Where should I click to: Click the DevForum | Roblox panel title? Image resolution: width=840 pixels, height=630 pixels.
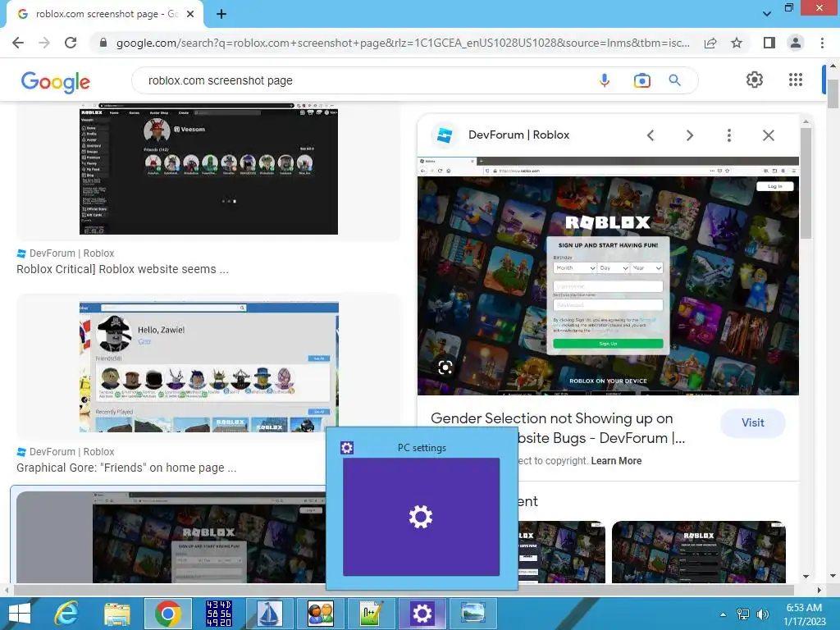click(x=518, y=135)
